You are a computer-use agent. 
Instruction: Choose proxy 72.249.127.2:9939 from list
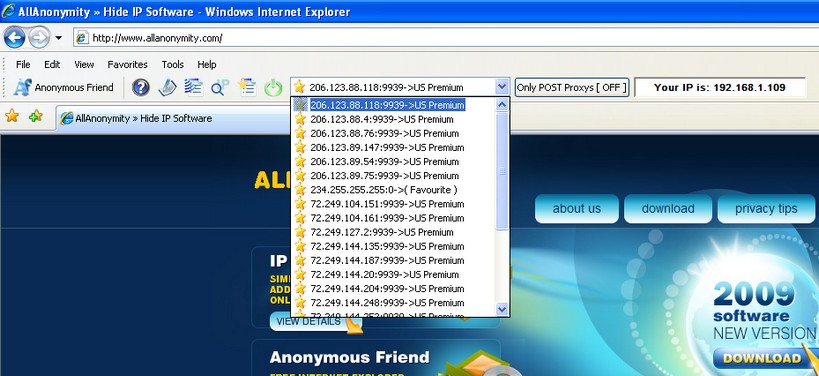[x=382, y=232]
